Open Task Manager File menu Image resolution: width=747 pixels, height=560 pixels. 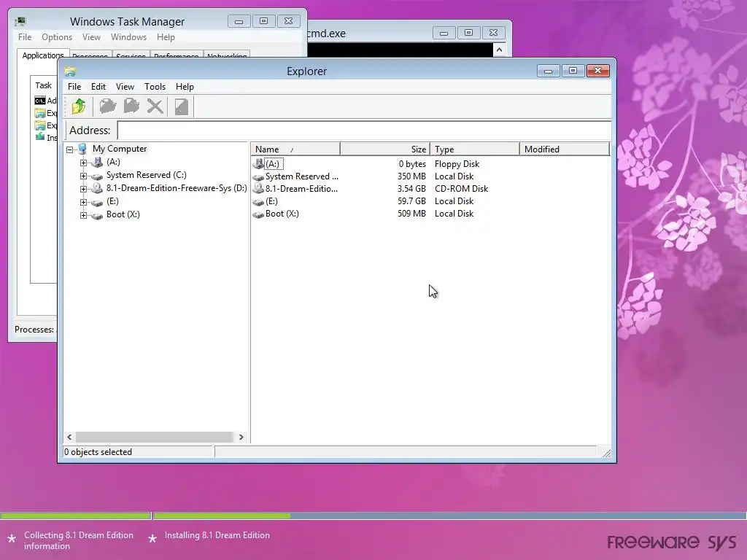coord(25,37)
